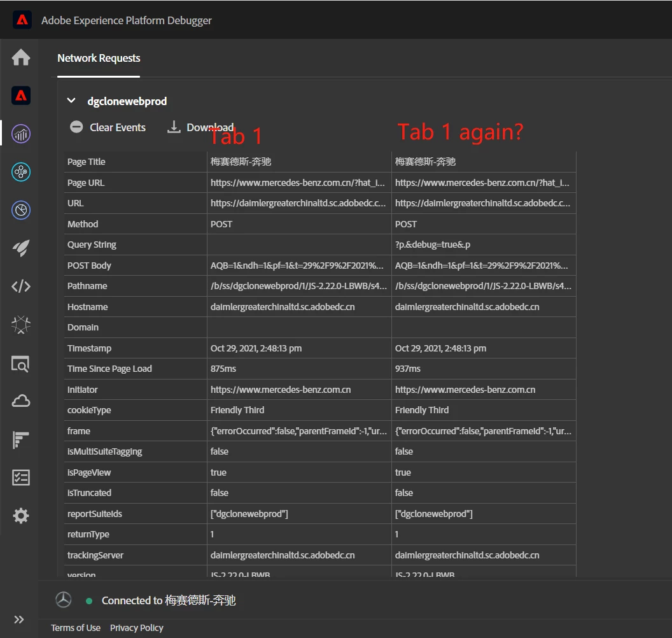
Task: Click the isTruncated row label
Action: pos(89,493)
